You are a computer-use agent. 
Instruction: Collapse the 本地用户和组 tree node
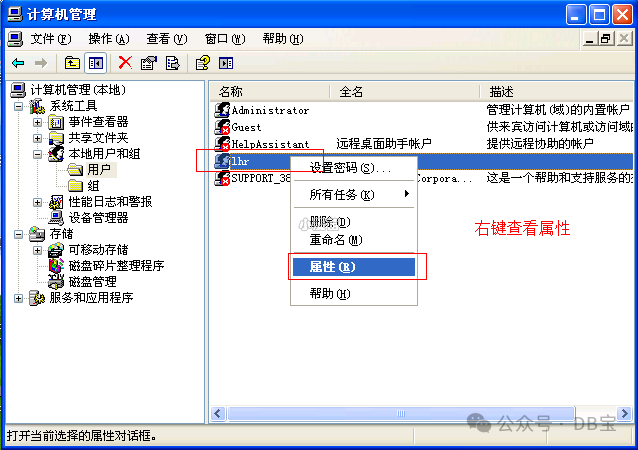[x=37, y=154]
